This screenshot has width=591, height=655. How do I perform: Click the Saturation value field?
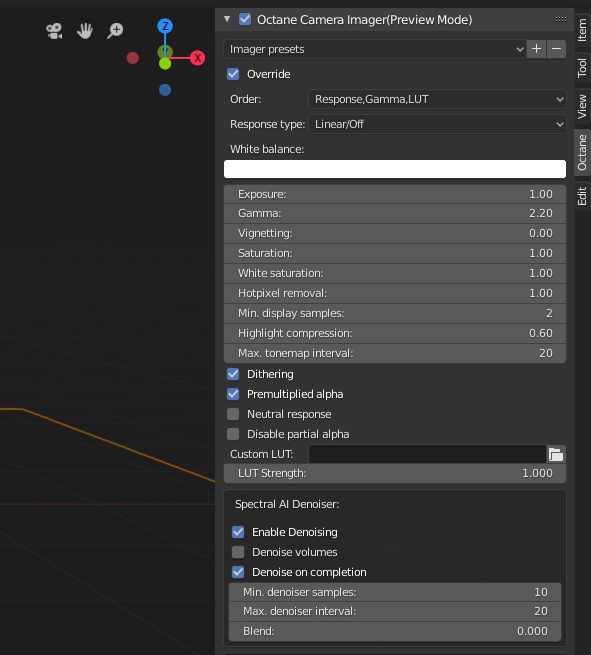pos(395,254)
